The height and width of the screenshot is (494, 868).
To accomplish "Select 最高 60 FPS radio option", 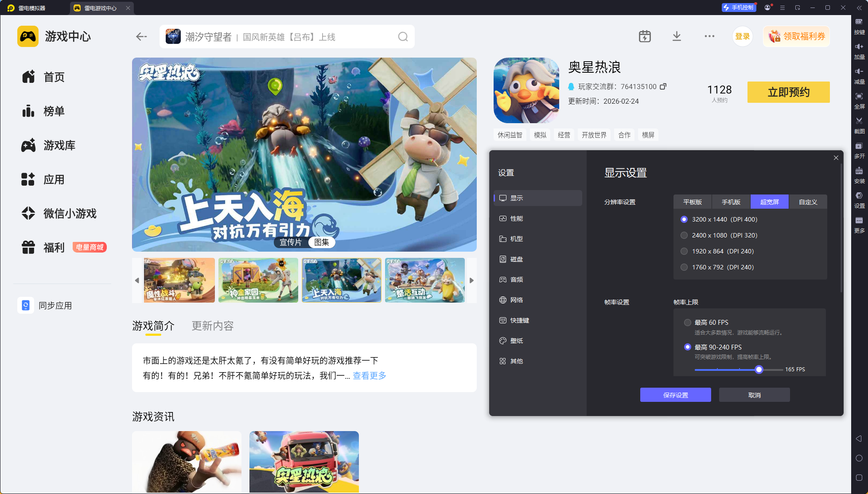I will (x=688, y=323).
